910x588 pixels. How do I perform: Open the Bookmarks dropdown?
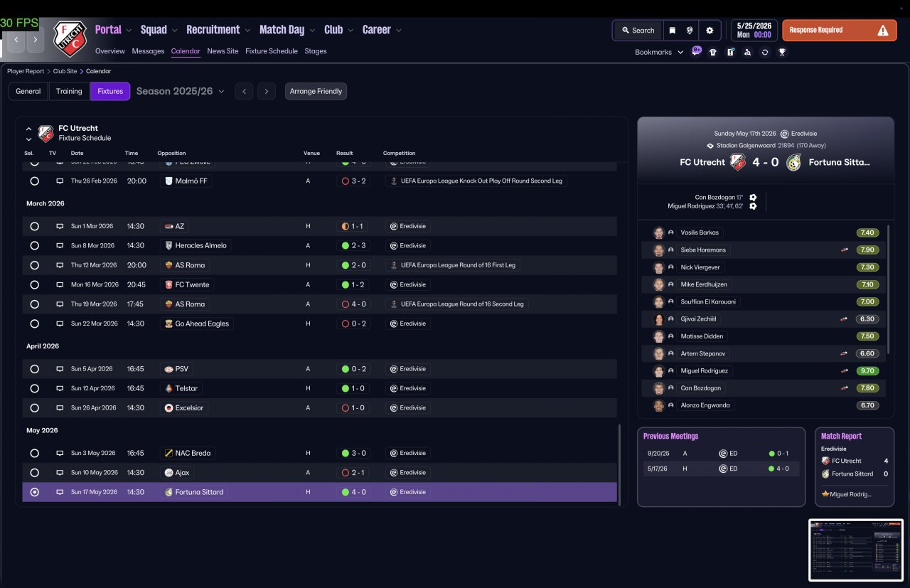[x=659, y=52]
